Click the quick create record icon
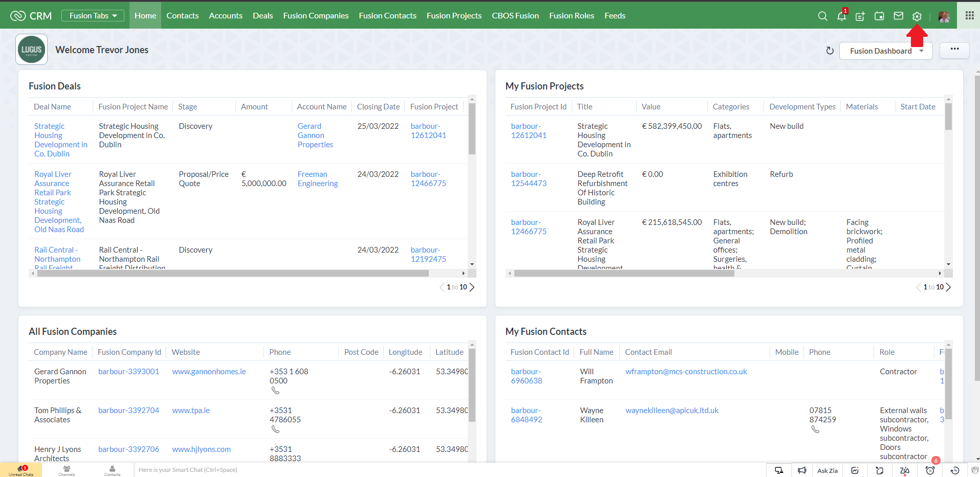 pos(860,16)
